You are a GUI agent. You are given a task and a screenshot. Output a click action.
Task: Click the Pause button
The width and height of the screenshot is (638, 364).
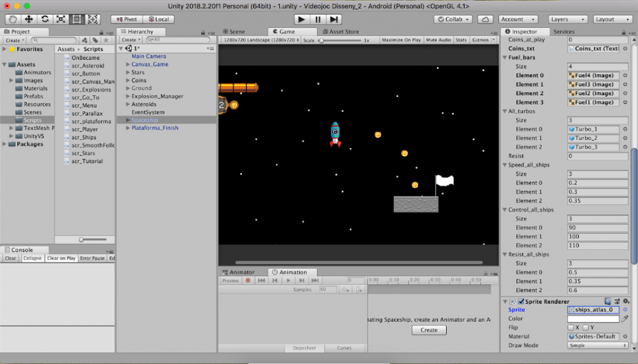318,19
